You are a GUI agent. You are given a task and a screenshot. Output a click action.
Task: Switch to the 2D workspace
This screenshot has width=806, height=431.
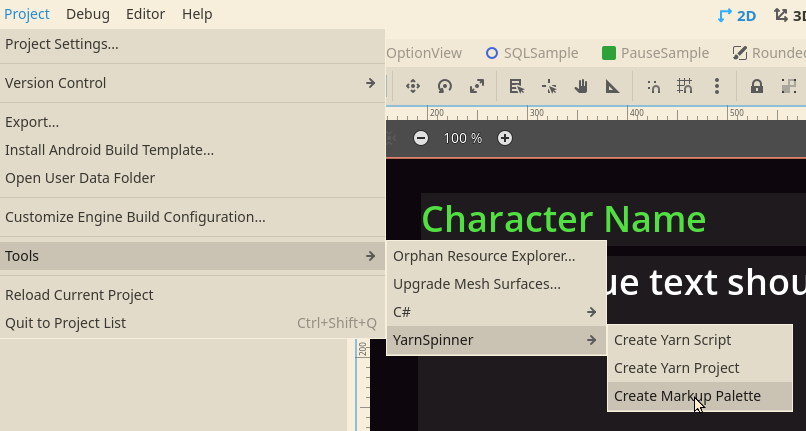[x=737, y=15]
